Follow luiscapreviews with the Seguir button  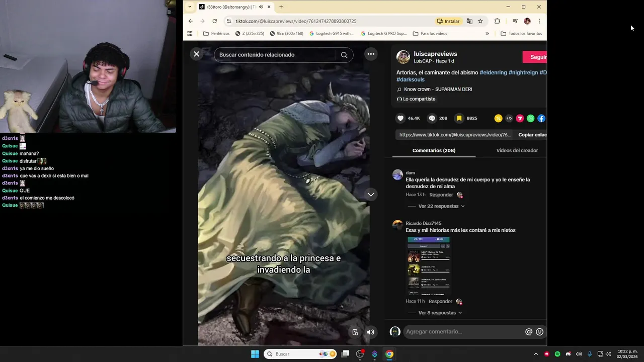click(535, 57)
